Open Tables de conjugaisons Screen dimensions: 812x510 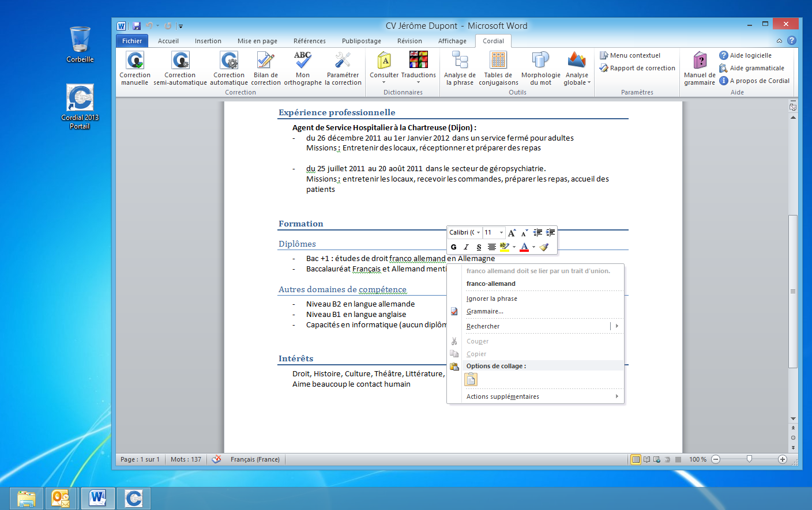(x=498, y=69)
